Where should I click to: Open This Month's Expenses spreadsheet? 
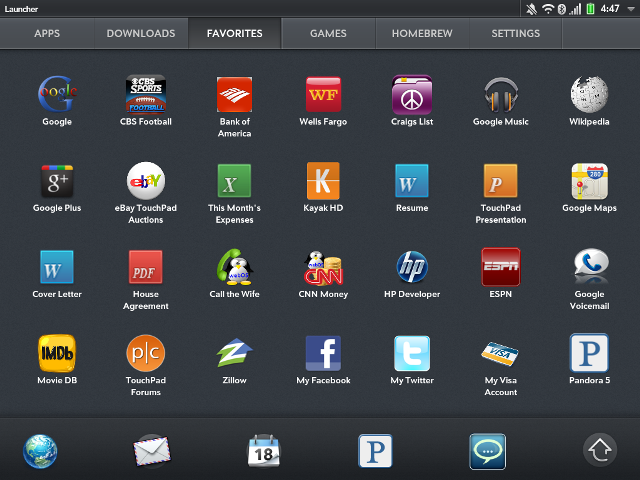(x=234, y=181)
